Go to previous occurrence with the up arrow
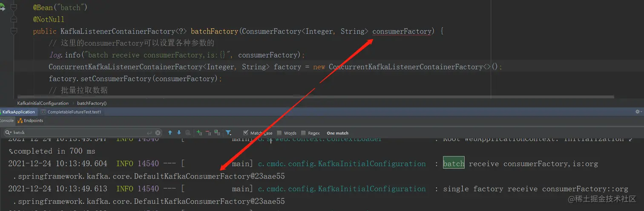The width and height of the screenshot is (644, 211). (170, 133)
